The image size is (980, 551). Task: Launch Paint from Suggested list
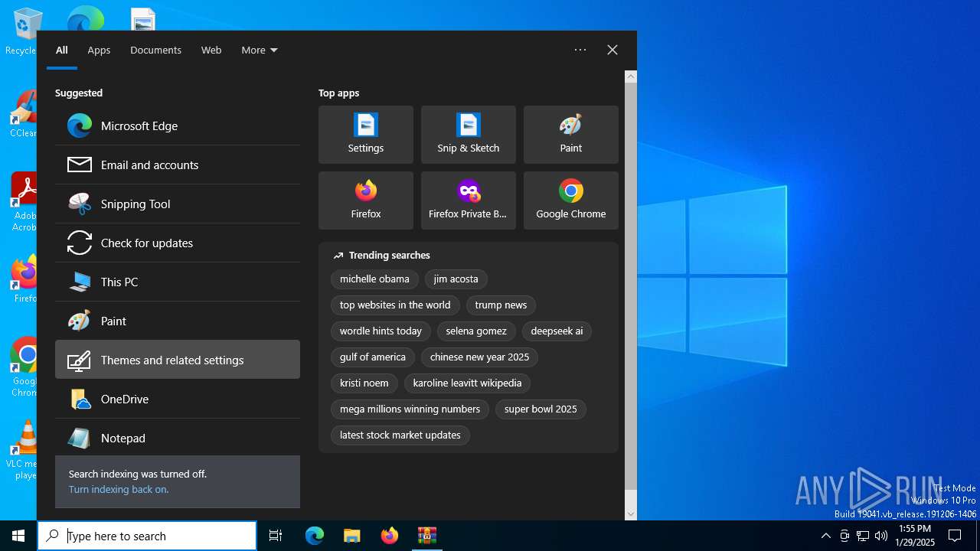point(178,321)
